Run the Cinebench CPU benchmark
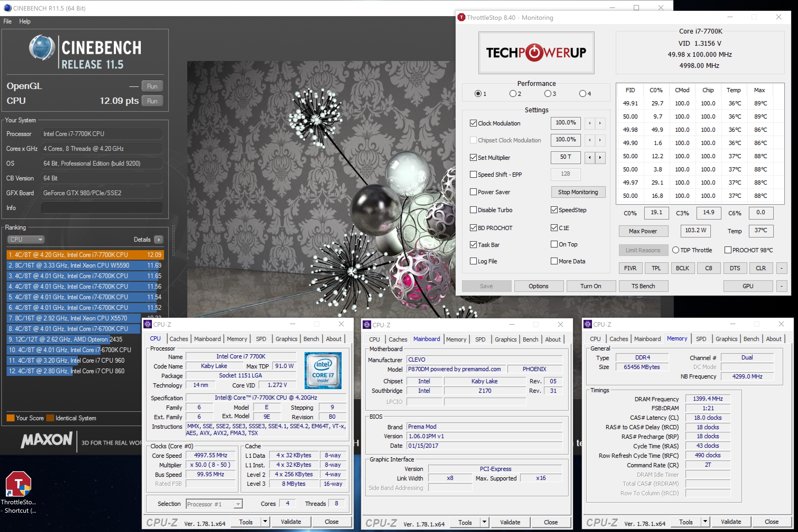798x532 pixels. point(152,101)
